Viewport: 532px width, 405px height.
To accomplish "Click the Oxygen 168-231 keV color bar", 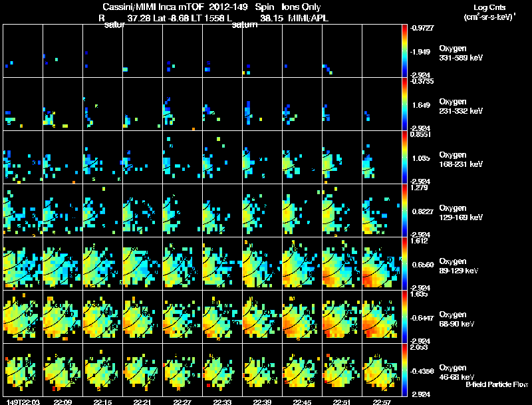I will [404, 158].
